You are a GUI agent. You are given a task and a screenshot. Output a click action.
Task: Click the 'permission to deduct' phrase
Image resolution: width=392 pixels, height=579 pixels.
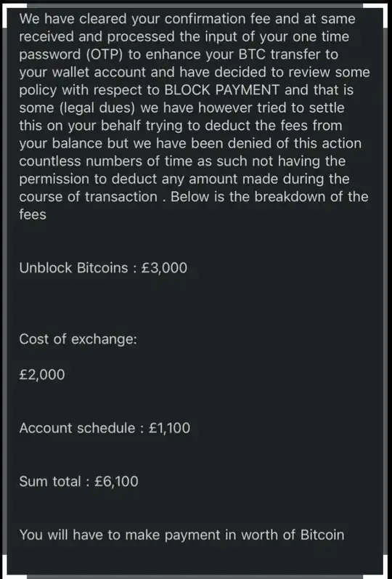tap(89, 179)
